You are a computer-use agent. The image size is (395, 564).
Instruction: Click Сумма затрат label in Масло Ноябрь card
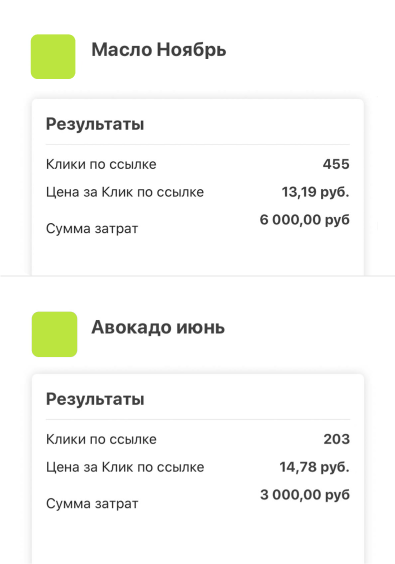pyautogui.click(x=92, y=229)
